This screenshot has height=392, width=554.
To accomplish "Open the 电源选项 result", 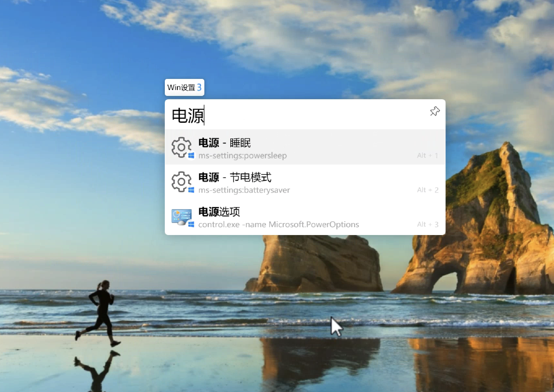I will pyautogui.click(x=305, y=217).
